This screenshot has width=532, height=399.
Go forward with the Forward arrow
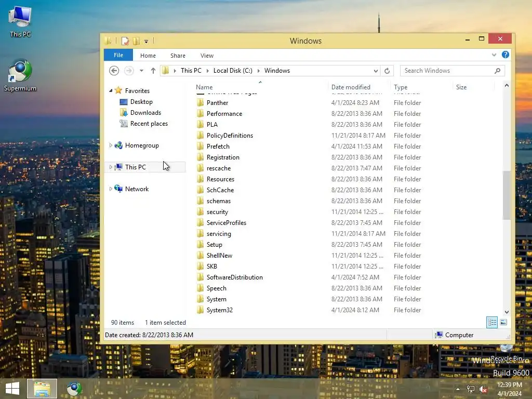[x=129, y=71]
